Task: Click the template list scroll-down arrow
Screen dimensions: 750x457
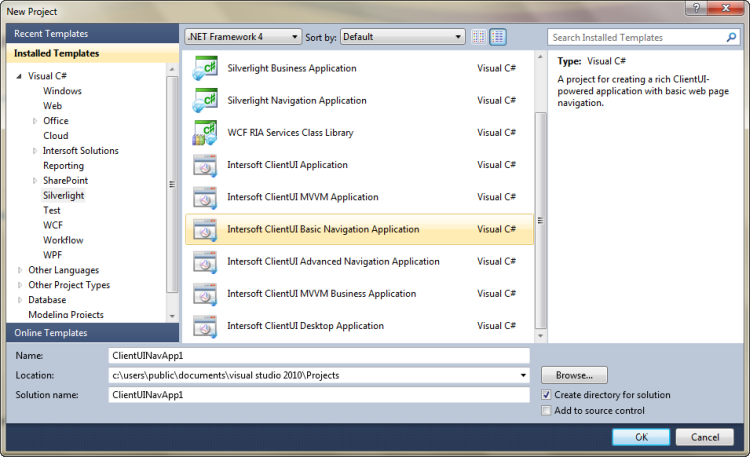Action: pyautogui.click(x=540, y=336)
